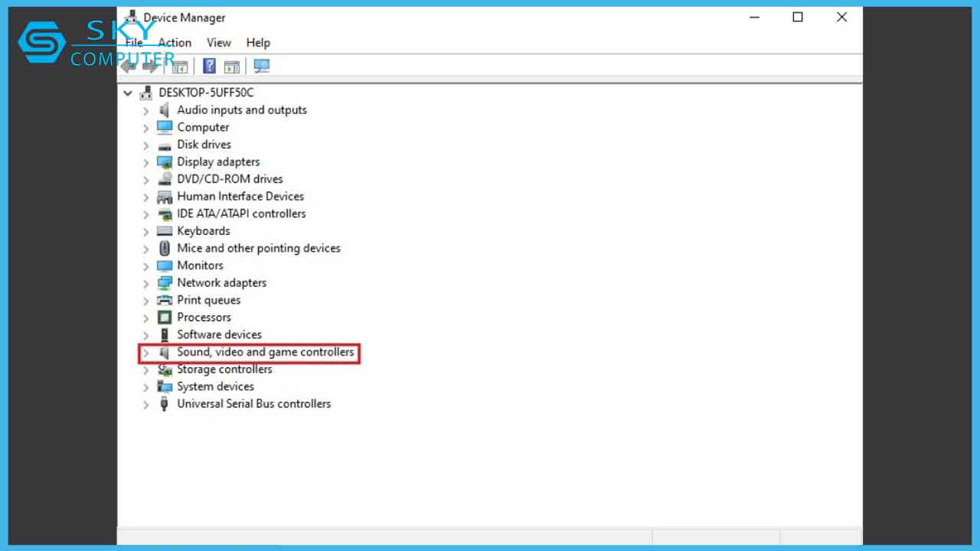Select the Print queues tree item
Screen dimensions: 980x551
[x=208, y=301]
